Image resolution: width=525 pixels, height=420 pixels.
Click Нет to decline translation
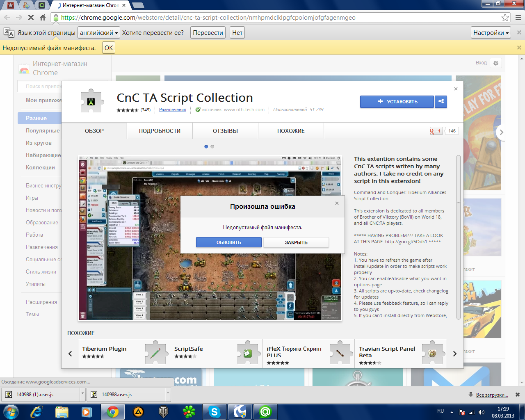[x=237, y=33]
